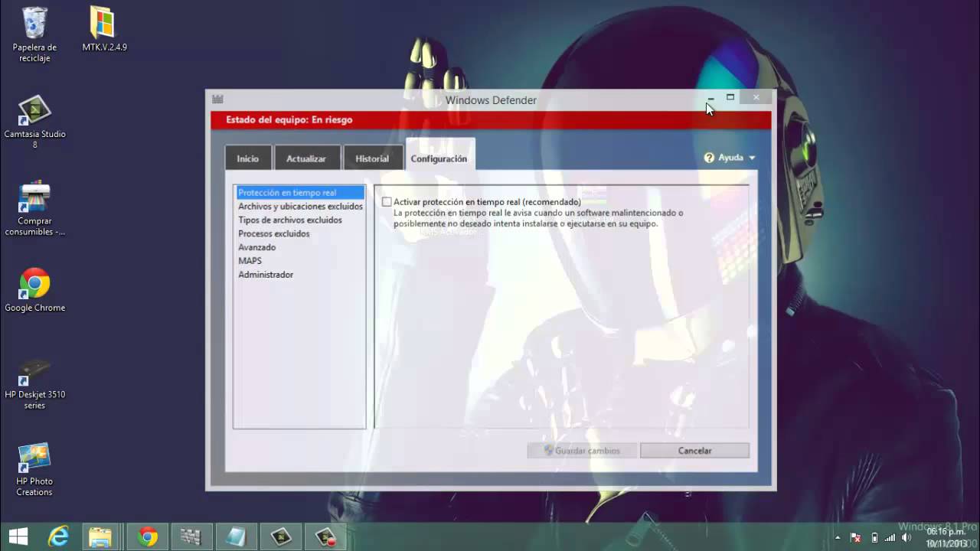
Task: Click the Guardar cambios button
Action: click(x=581, y=451)
